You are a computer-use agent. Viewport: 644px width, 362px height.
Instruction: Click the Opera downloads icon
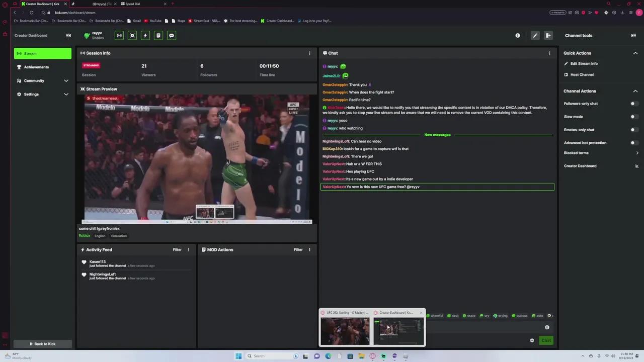click(622, 13)
